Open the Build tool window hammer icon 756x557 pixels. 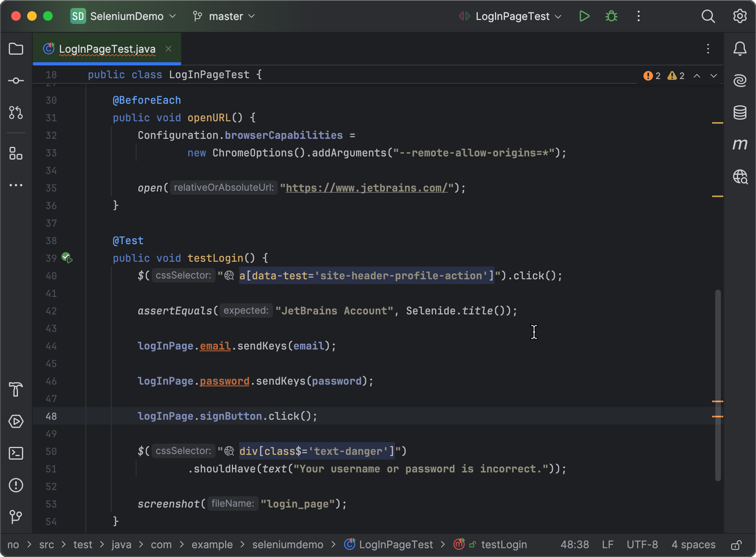pos(16,389)
